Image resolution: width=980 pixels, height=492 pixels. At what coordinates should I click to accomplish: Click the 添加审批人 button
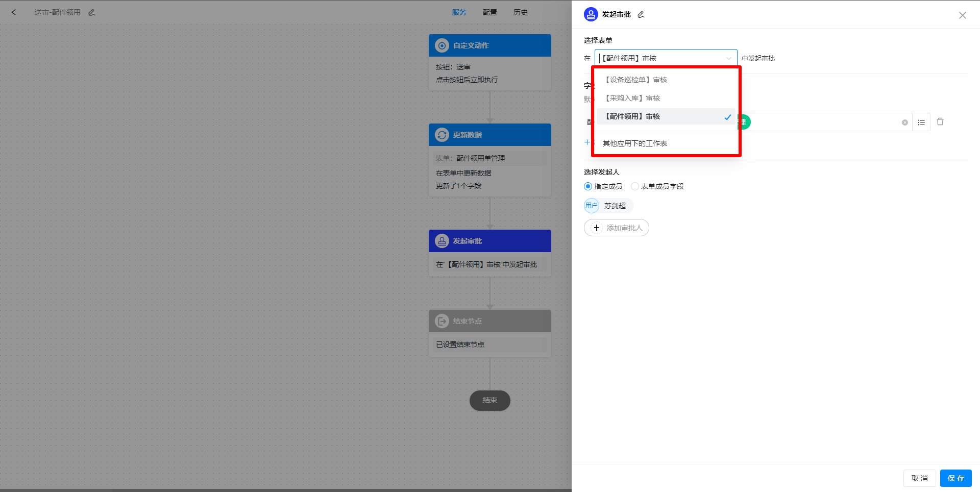[x=617, y=228]
